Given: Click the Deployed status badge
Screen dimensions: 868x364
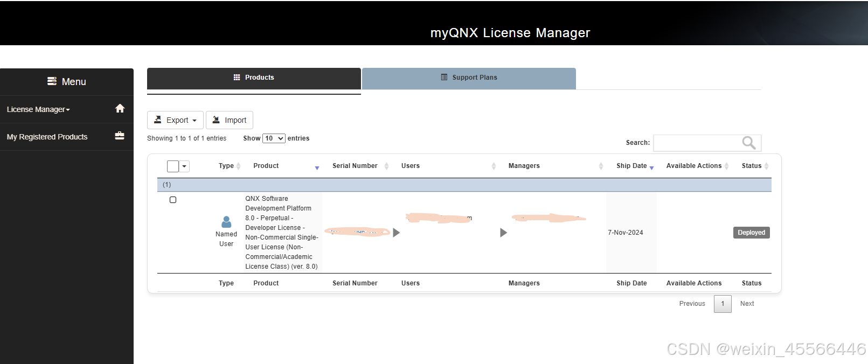Looking at the screenshot, I should 752,233.
